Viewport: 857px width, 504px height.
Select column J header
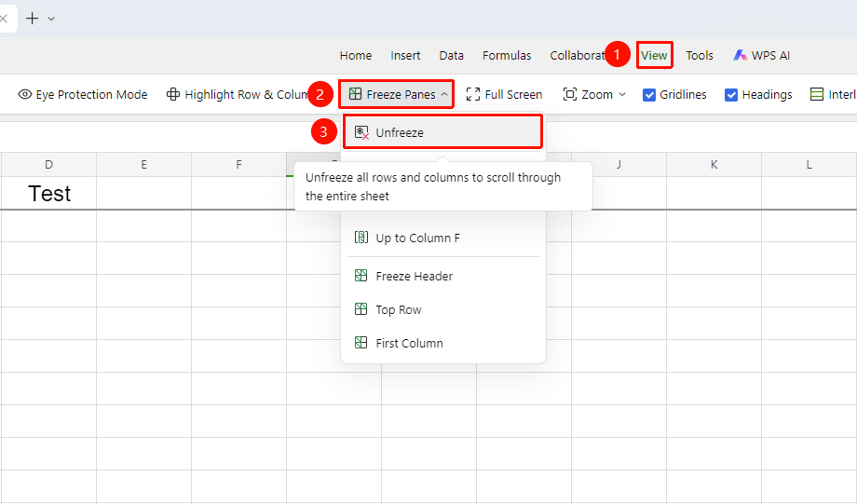pyautogui.click(x=619, y=165)
